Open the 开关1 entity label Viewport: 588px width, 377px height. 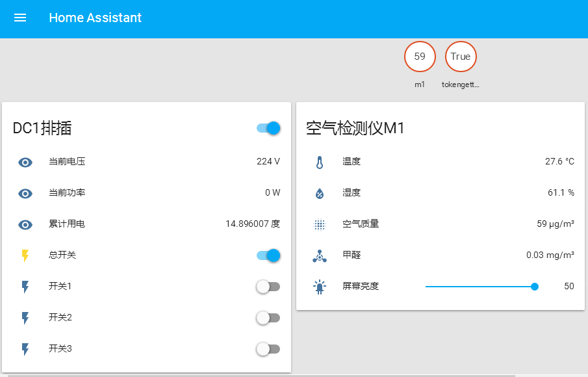[x=60, y=286]
